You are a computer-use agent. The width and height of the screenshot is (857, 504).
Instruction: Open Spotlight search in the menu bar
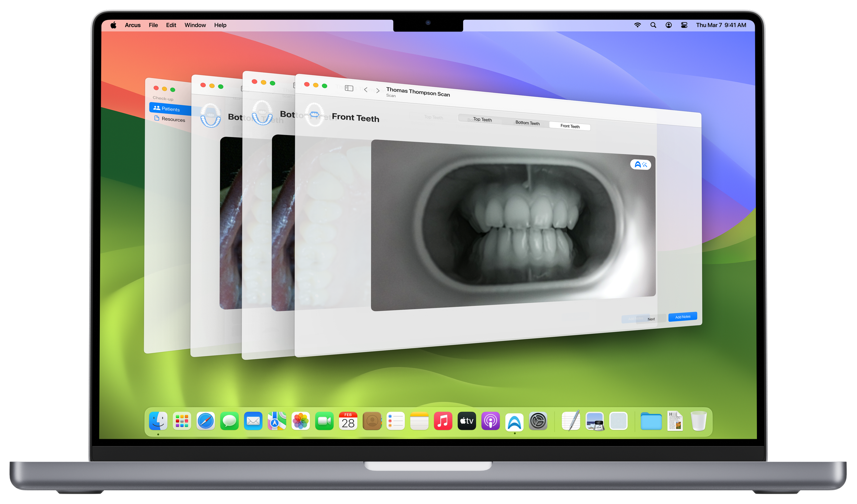653,25
